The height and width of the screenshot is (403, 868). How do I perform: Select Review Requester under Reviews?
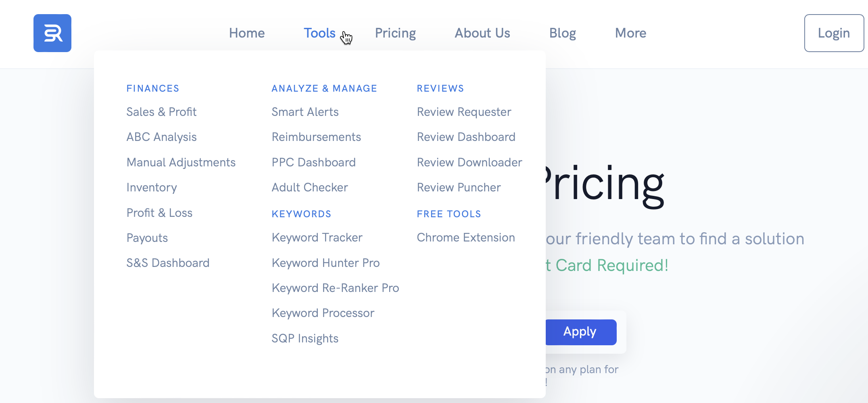click(464, 112)
